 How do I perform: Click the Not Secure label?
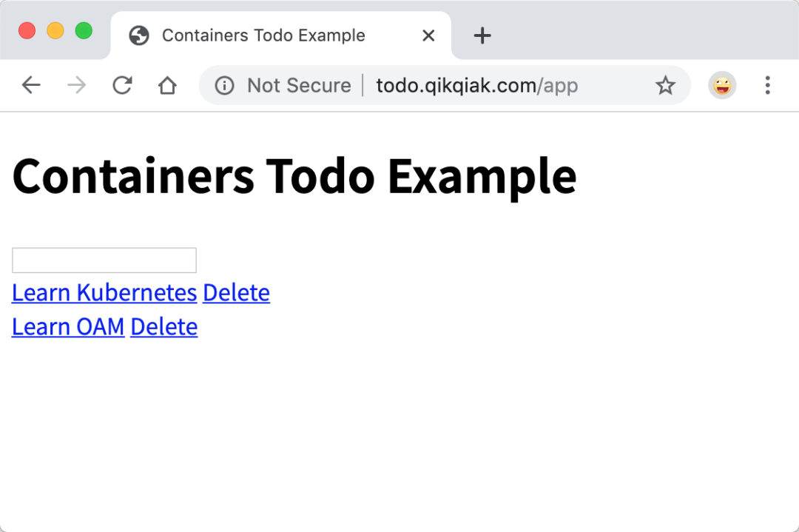(299, 85)
